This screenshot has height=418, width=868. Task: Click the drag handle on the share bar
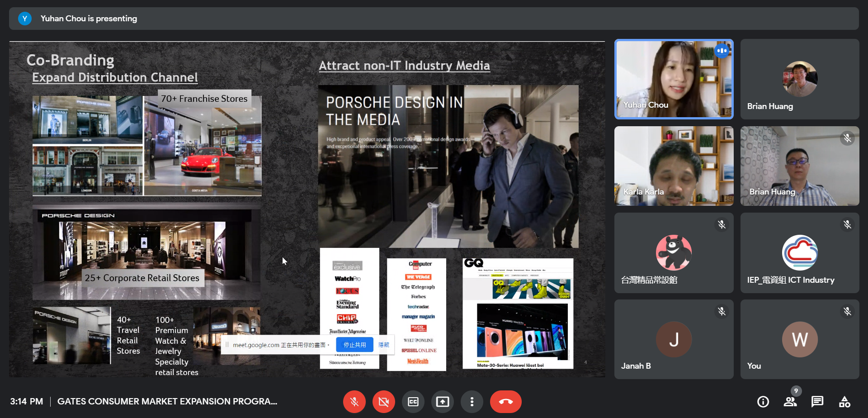point(227,345)
